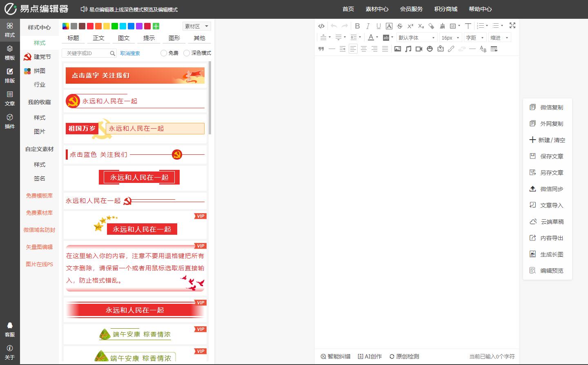
Task: Open the emoji insertion icon
Action: pos(429,49)
